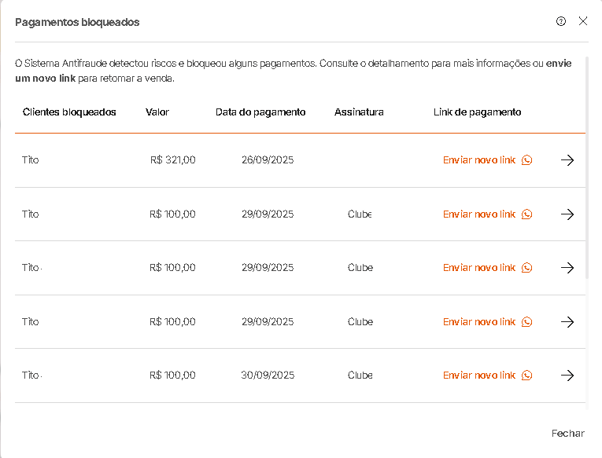Open details arrow in the third table row

coord(568,268)
